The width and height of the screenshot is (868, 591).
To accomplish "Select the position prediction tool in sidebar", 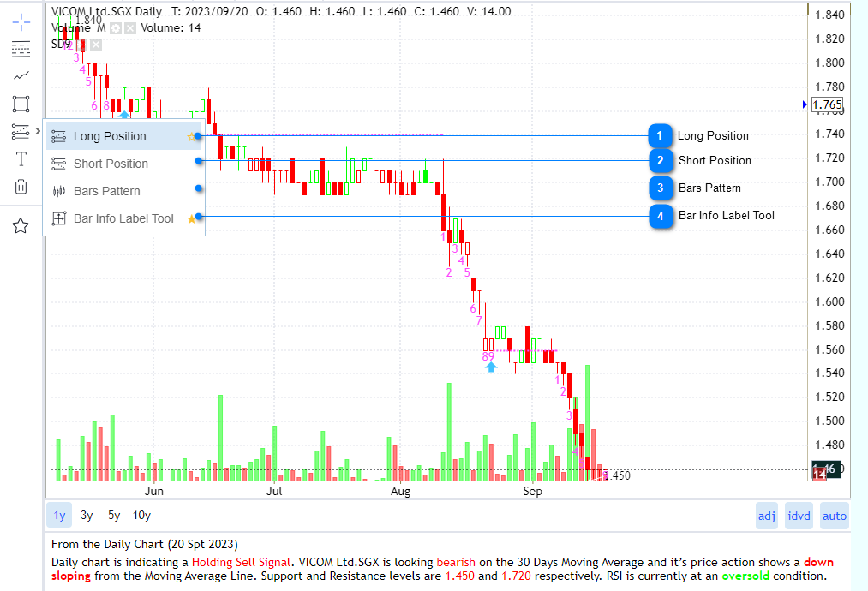I will [21, 131].
